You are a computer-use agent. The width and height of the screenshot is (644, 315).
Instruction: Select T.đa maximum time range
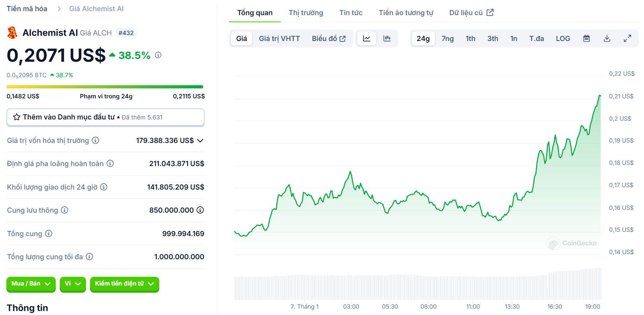536,39
